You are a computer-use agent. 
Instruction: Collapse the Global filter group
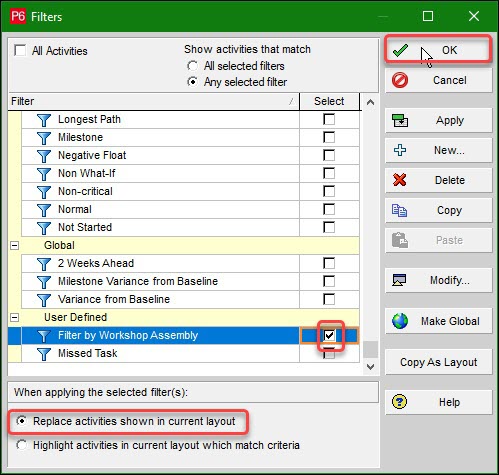click(14, 246)
